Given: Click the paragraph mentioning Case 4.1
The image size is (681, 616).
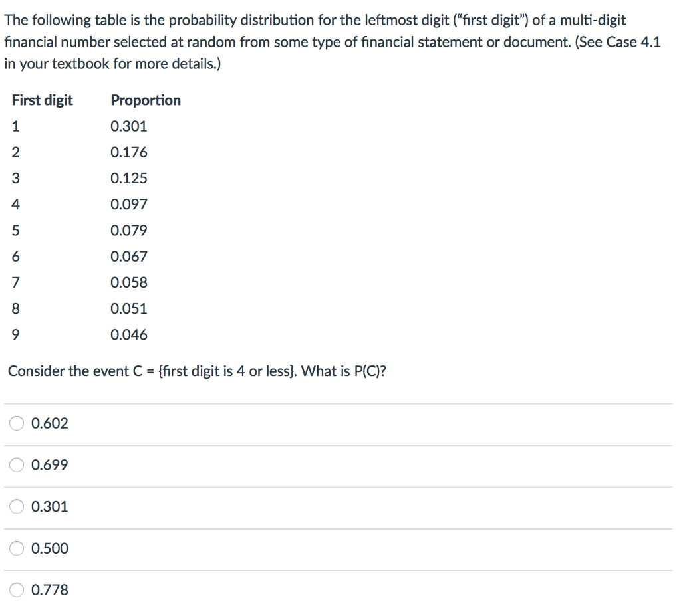Looking at the screenshot, I should [x=333, y=41].
